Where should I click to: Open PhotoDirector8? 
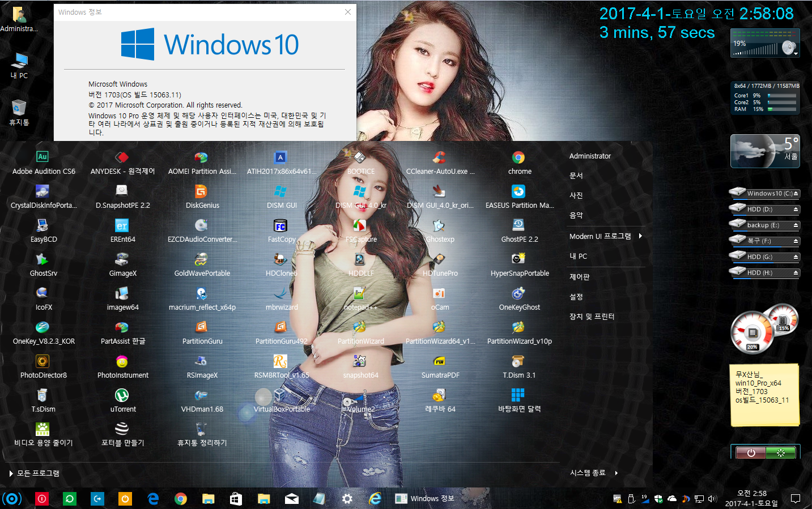coord(43,367)
